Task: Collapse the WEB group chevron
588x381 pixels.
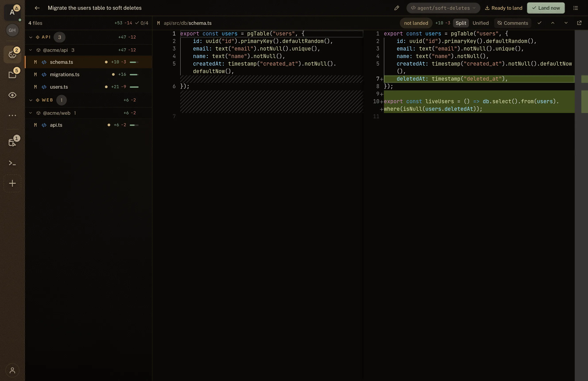Action: pyautogui.click(x=31, y=100)
